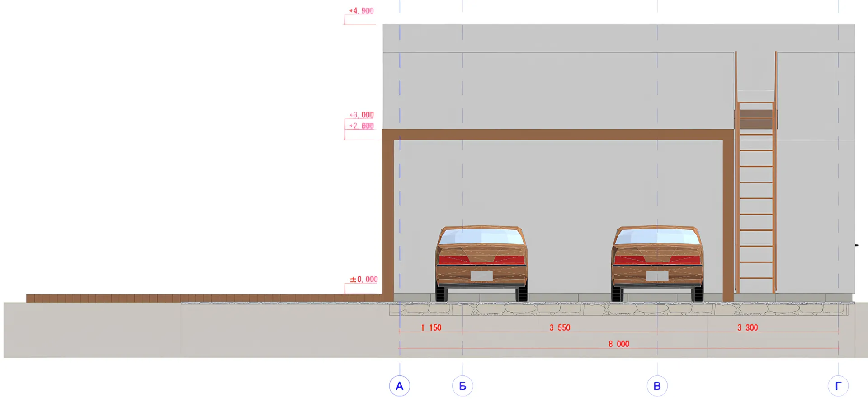The width and height of the screenshot is (868, 402).
Task: Click the right wooden carport post
Action: 728,217
